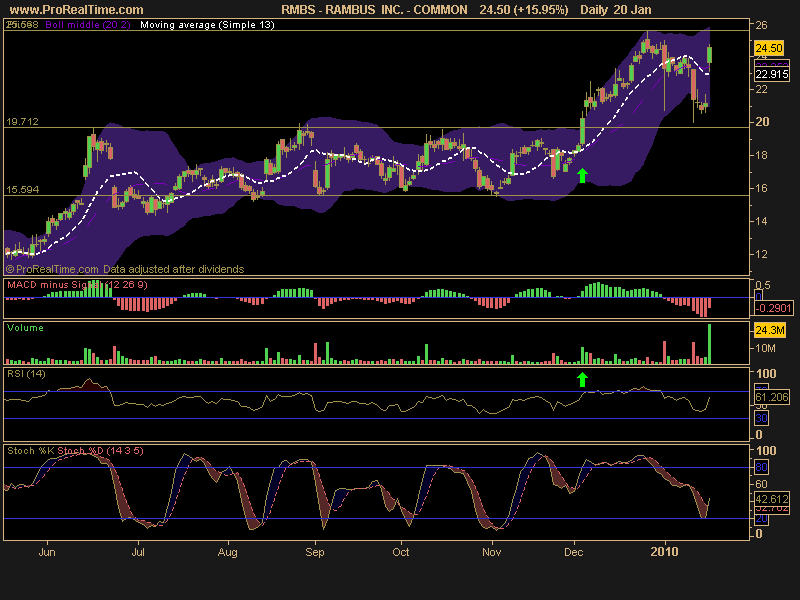
Task: Click the 0.5 label on MACD axis
Action: coord(763,285)
